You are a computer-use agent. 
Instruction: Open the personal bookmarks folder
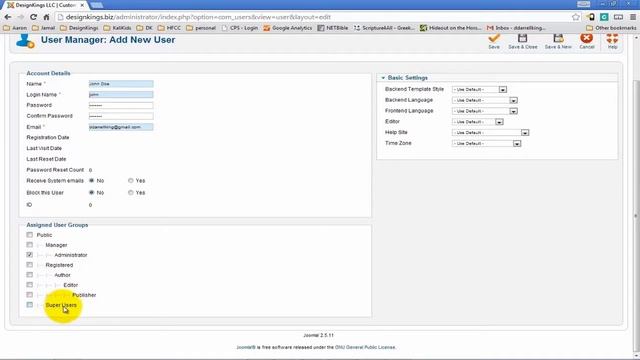click(x=201, y=28)
